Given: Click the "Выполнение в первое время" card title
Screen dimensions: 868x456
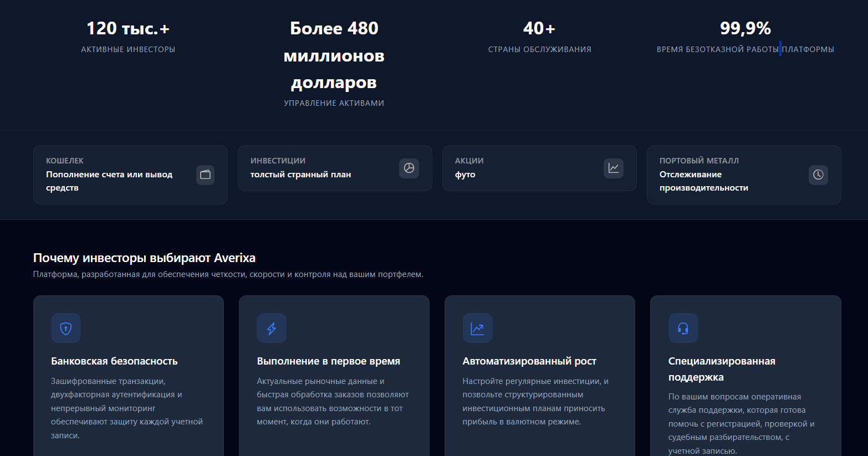Looking at the screenshot, I should coord(328,361).
